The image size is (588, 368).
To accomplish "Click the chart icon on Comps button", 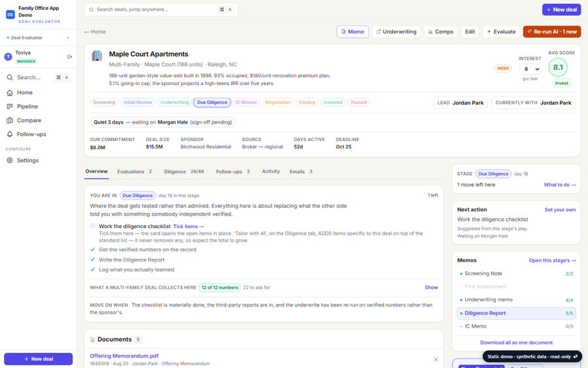I will pyautogui.click(x=431, y=32).
